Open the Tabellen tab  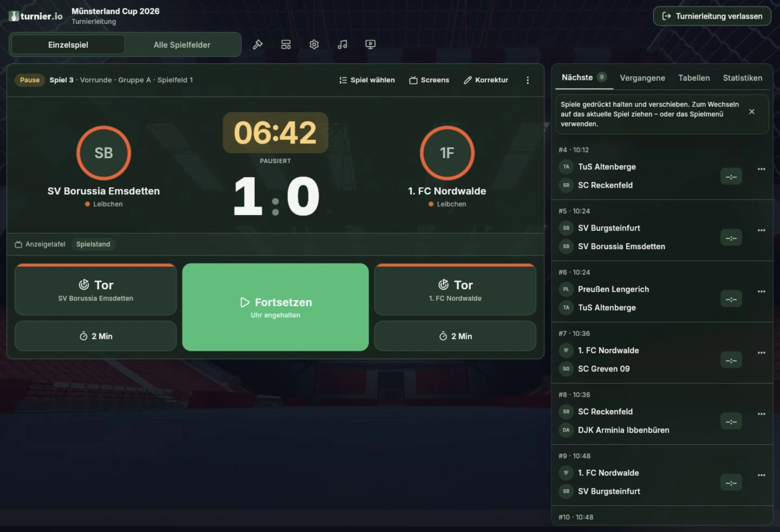694,78
